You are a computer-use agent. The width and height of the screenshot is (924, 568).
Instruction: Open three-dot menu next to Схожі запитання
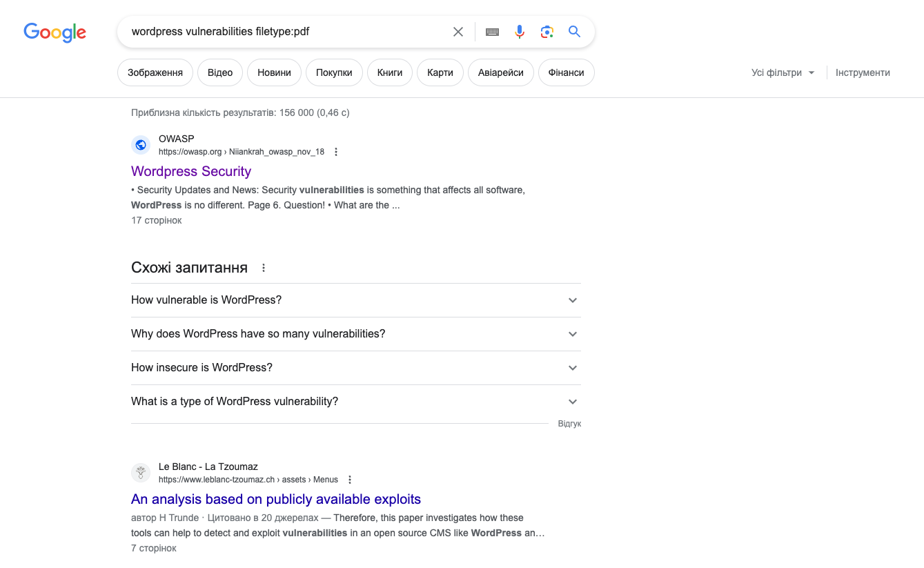point(264,268)
